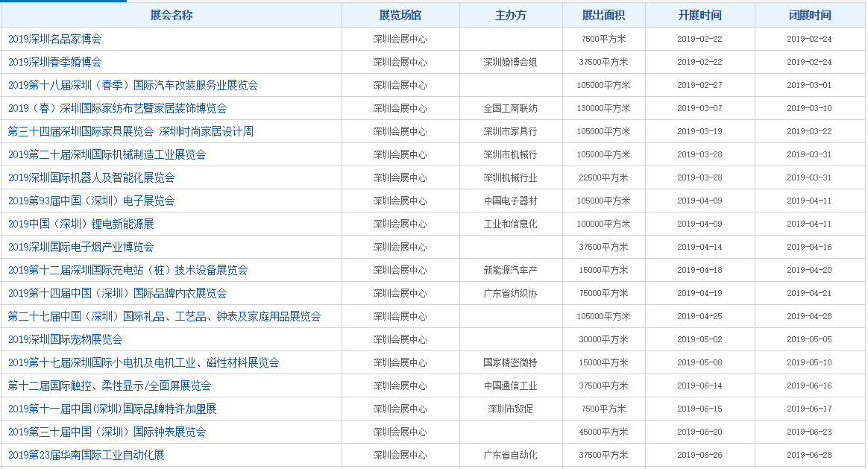Select organizer cell 全国工商联纺
Image resolution: width=868 pixels, height=469 pixels.
coord(510,109)
